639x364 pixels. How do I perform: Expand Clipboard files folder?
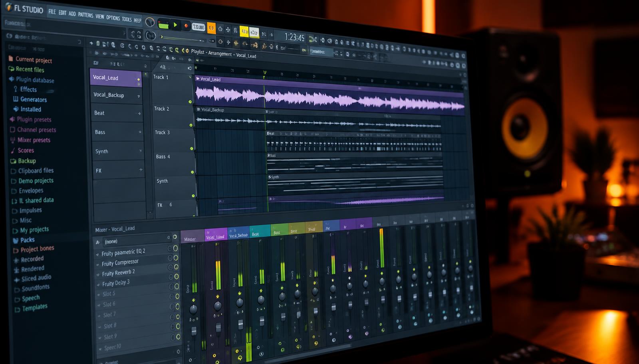tap(32, 171)
